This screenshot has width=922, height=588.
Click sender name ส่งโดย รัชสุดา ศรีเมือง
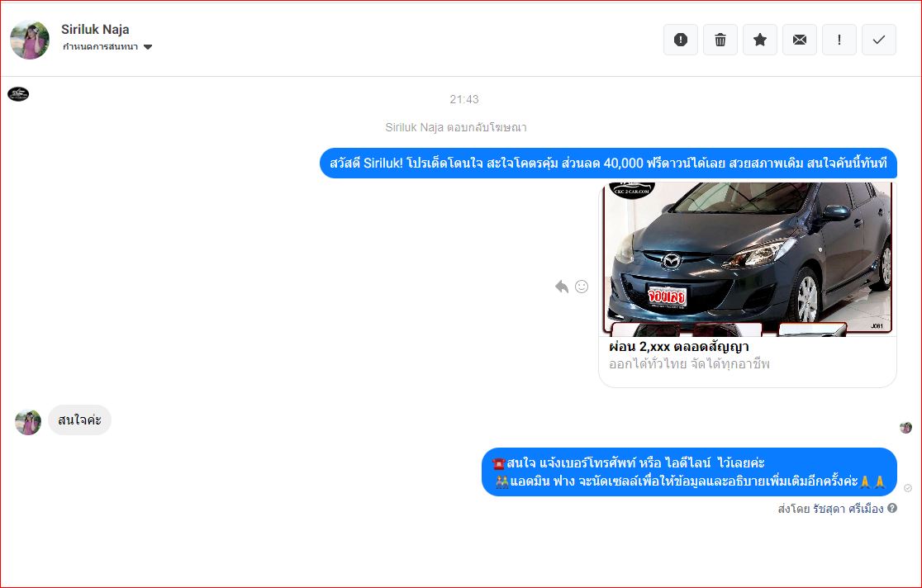tap(830, 509)
